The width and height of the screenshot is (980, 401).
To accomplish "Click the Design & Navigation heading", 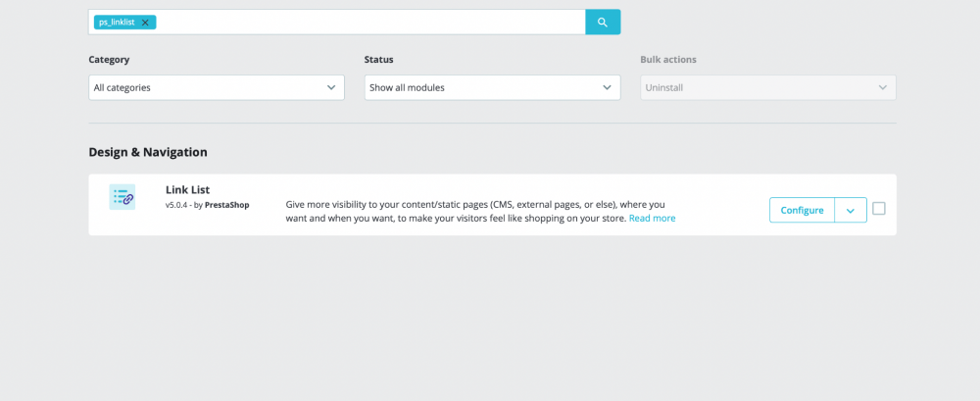I will tap(148, 152).
